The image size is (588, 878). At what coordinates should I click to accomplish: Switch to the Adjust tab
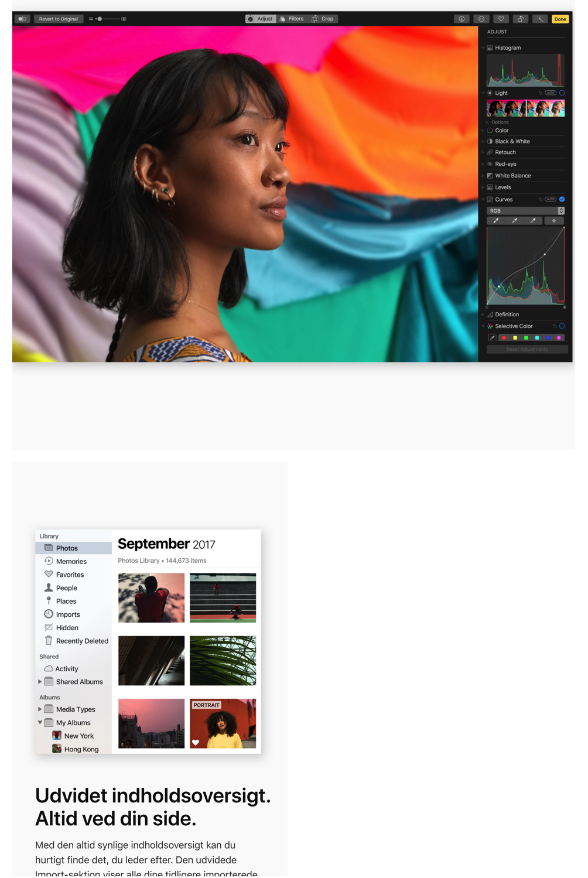tap(261, 19)
